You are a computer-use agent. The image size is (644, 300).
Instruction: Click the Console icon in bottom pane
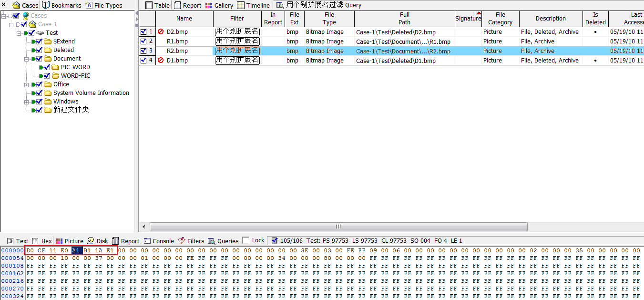coord(147,241)
